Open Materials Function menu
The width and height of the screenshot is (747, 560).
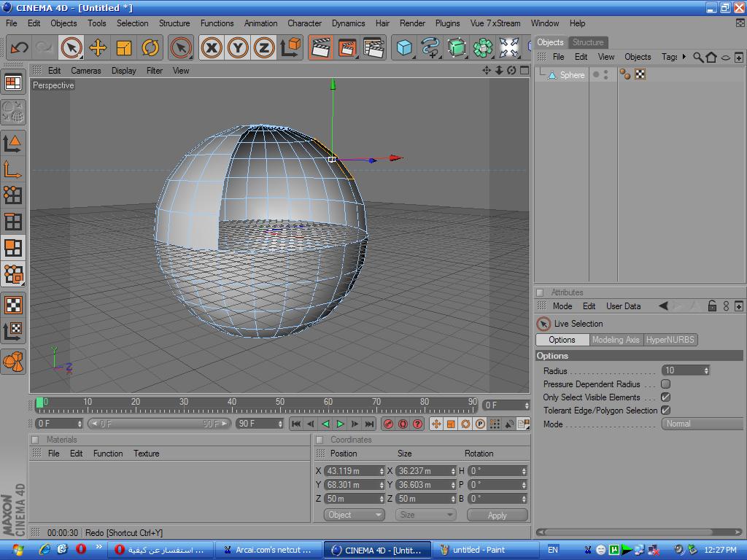coord(108,454)
